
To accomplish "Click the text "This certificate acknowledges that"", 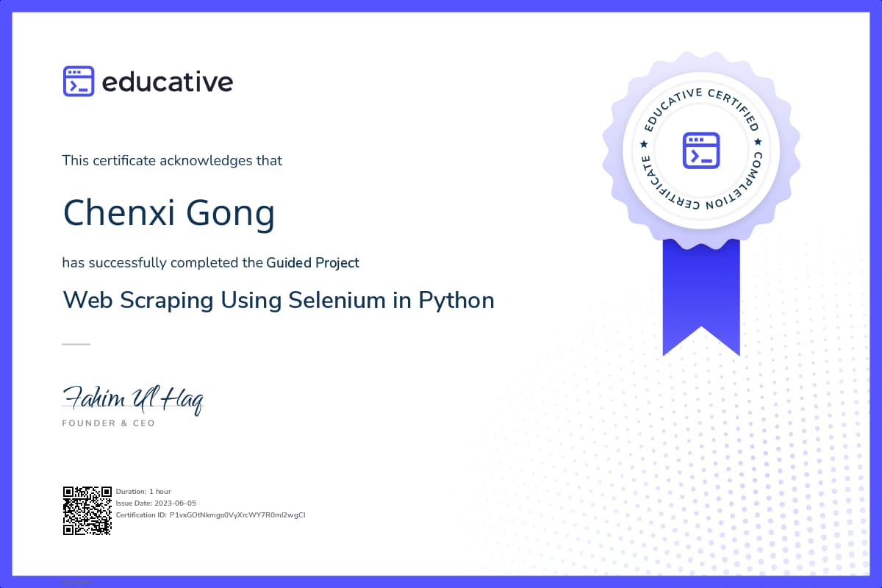I will pos(172,160).
